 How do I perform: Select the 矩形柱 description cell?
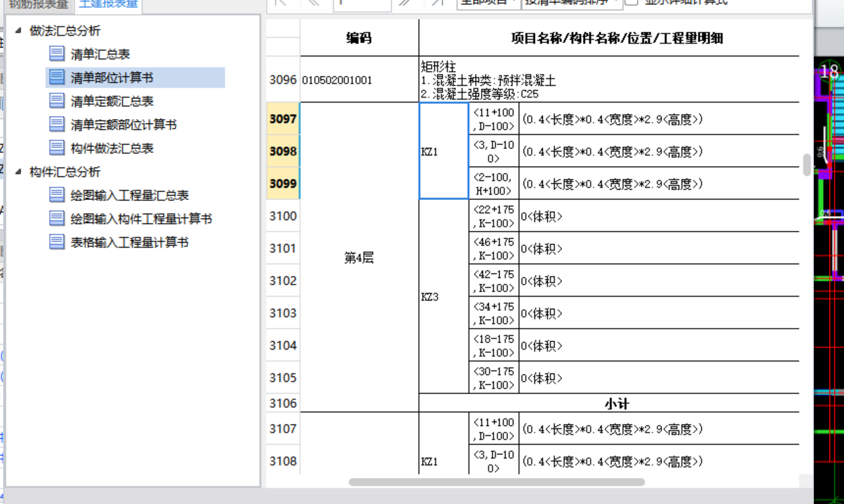point(609,80)
